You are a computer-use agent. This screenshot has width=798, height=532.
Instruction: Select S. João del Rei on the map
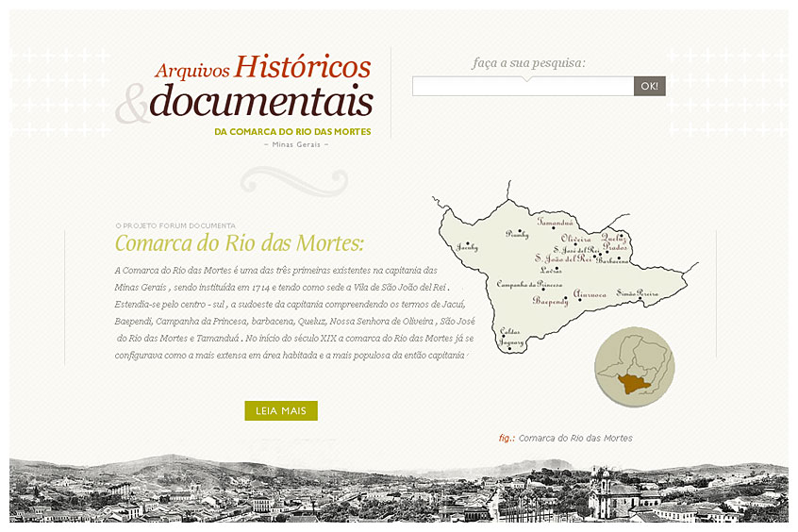pos(563,258)
